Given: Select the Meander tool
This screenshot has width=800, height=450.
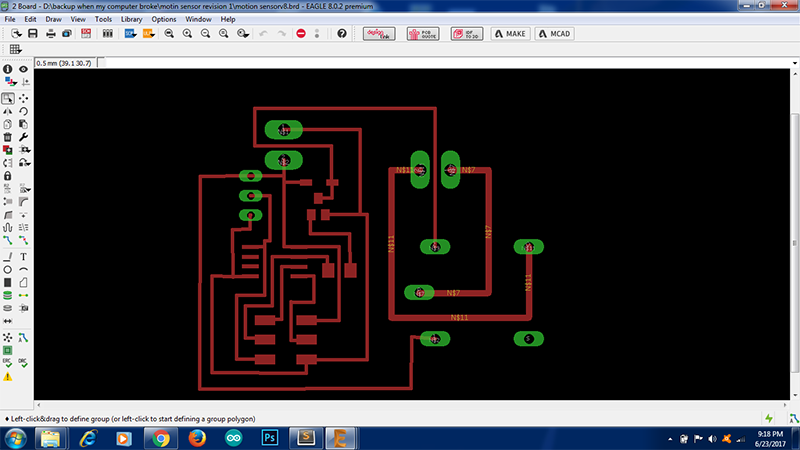Looking at the screenshot, I should 8,228.
